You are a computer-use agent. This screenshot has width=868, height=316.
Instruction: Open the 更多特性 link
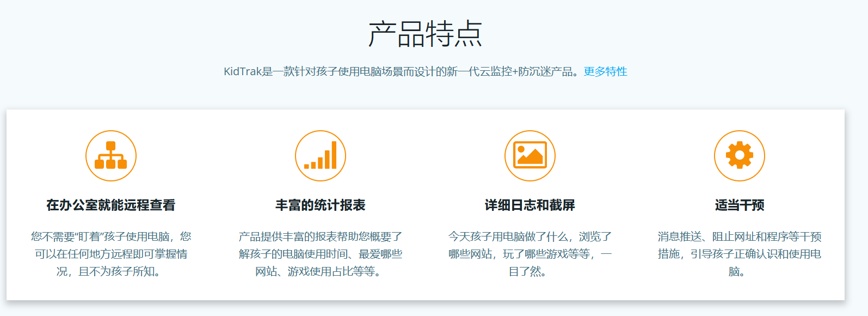pyautogui.click(x=605, y=71)
